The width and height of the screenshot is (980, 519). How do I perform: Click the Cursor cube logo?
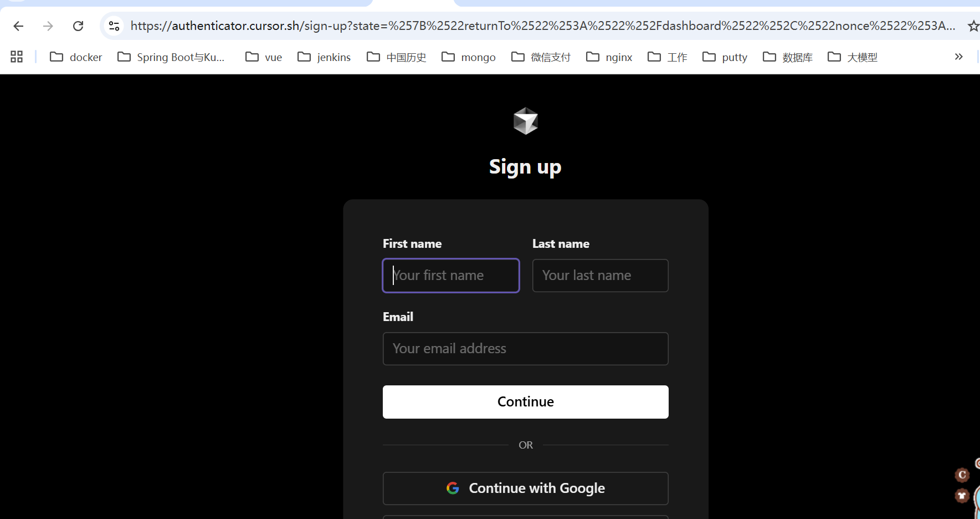pos(525,121)
